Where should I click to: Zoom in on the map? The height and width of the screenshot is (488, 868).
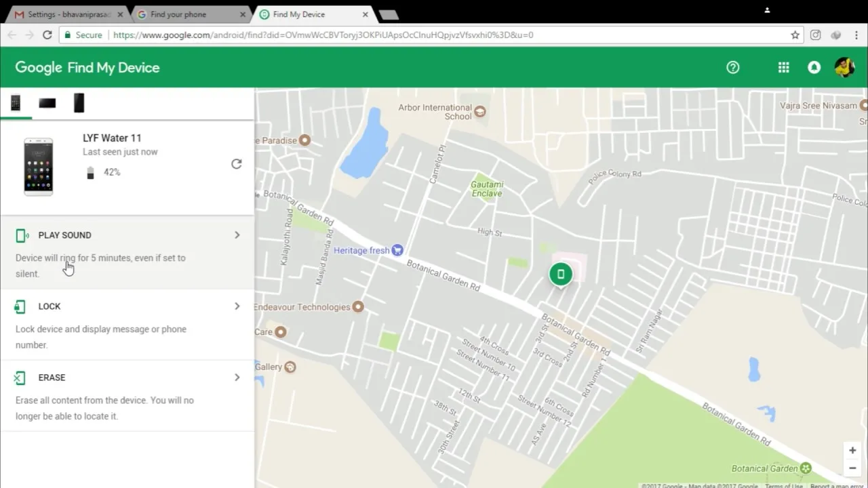[x=852, y=450]
